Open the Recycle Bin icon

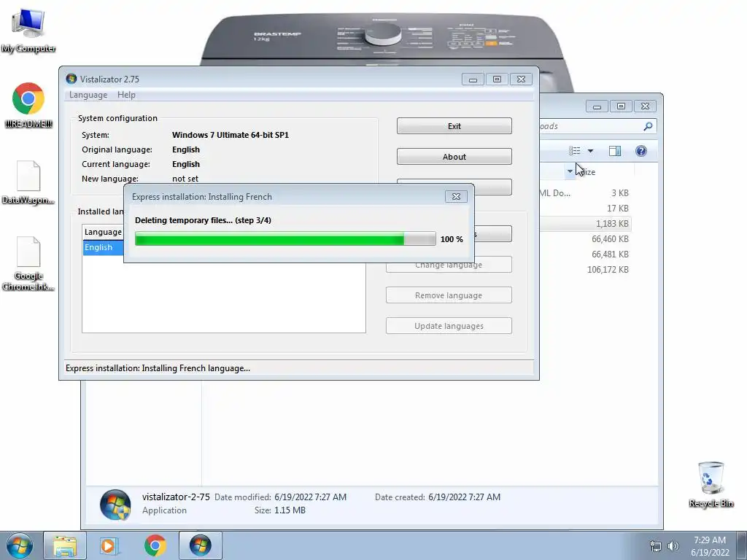coord(711,484)
